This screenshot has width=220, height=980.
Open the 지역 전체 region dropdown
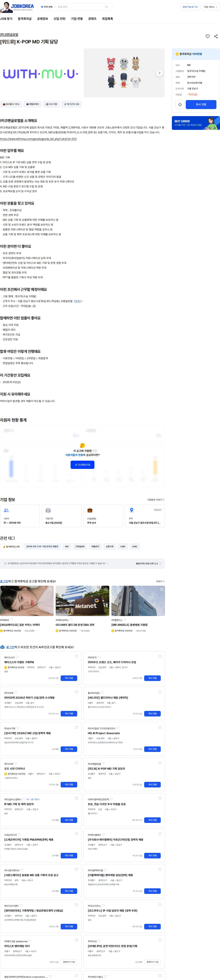tap(48, 7)
